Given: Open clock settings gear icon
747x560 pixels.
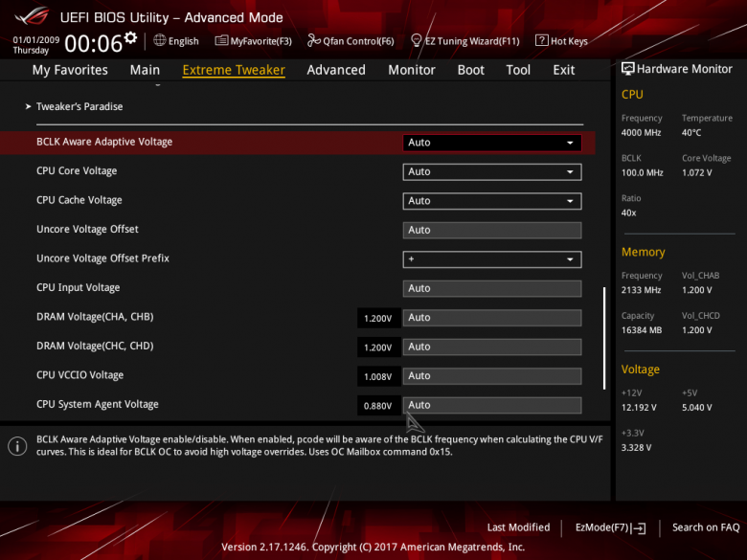Looking at the screenshot, I should (130, 37).
